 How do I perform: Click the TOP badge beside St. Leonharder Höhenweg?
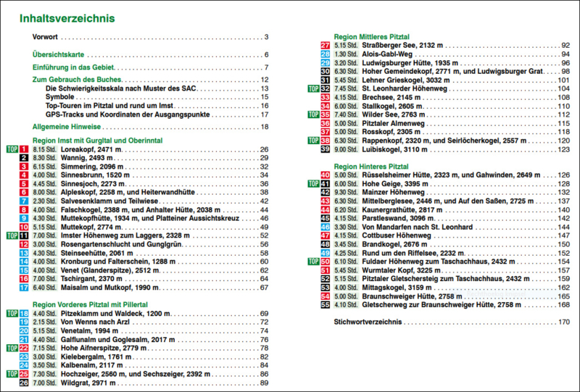point(314,88)
